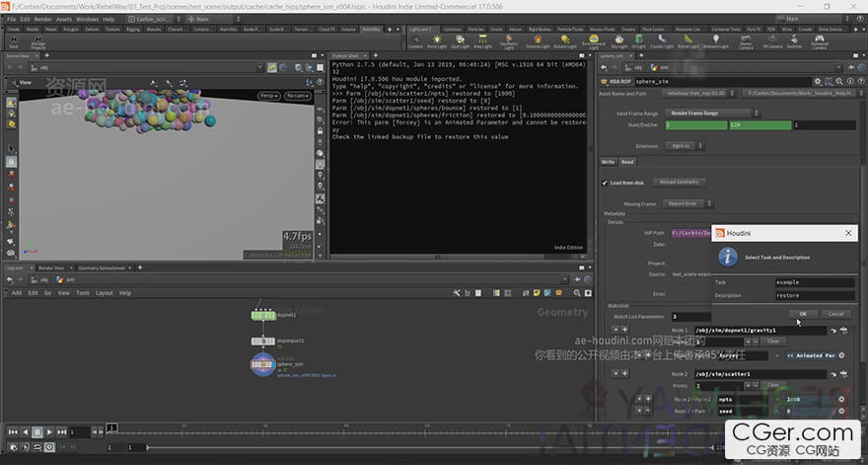Click OK in the Houdini dialog

(x=803, y=314)
